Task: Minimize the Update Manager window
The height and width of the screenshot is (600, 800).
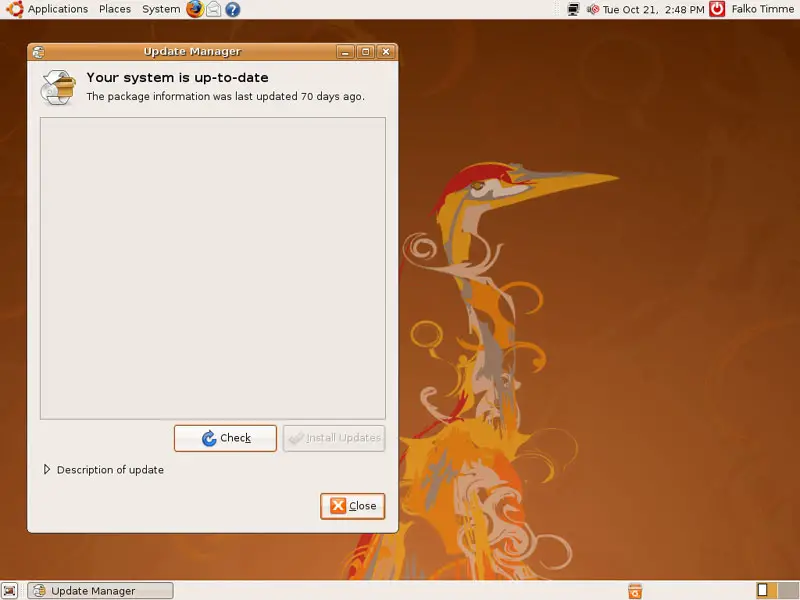Action: [x=345, y=52]
